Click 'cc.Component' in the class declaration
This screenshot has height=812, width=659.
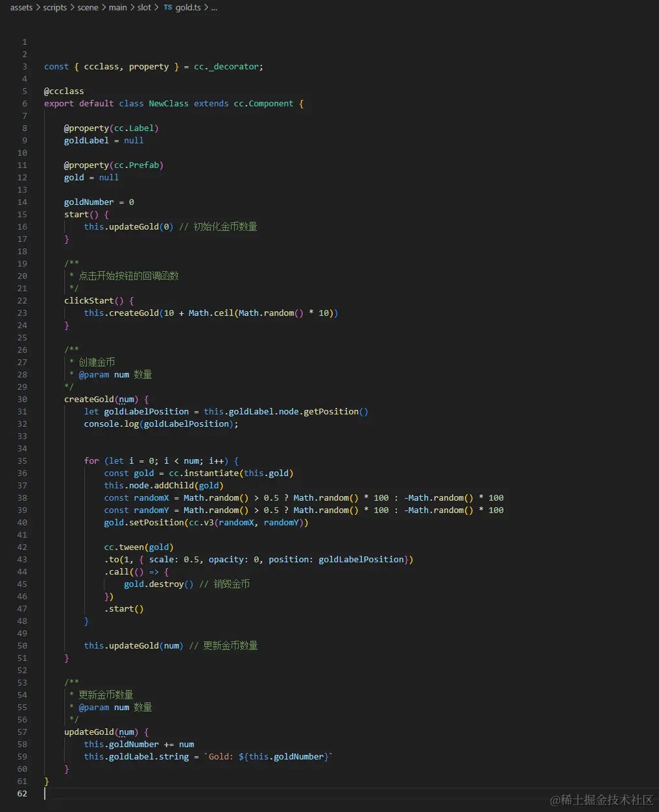pyautogui.click(x=263, y=104)
